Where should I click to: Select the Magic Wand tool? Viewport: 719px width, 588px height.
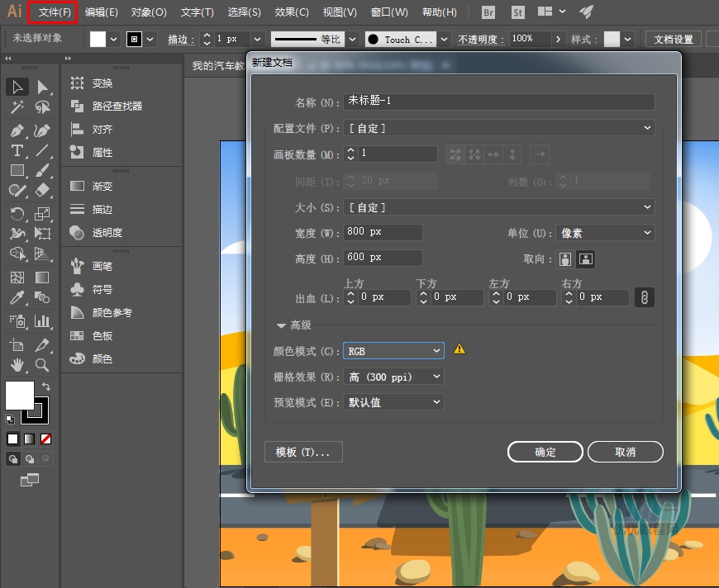[17, 107]
